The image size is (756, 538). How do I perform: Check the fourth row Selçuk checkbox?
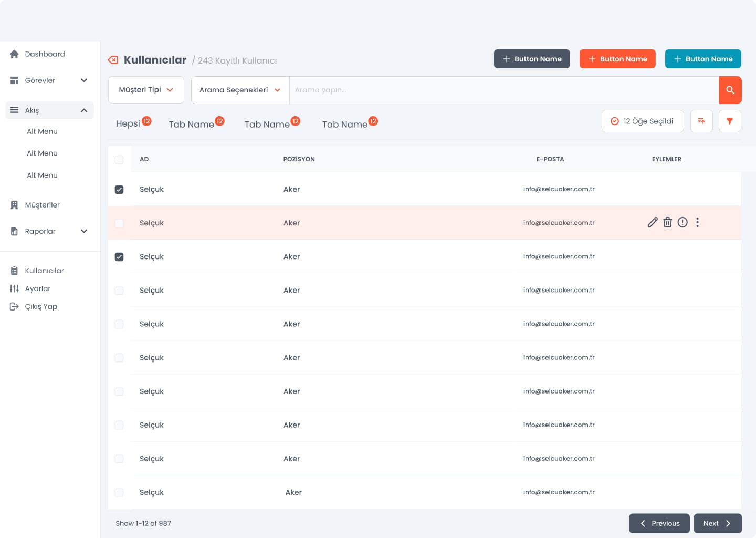(x=119, y=291)
